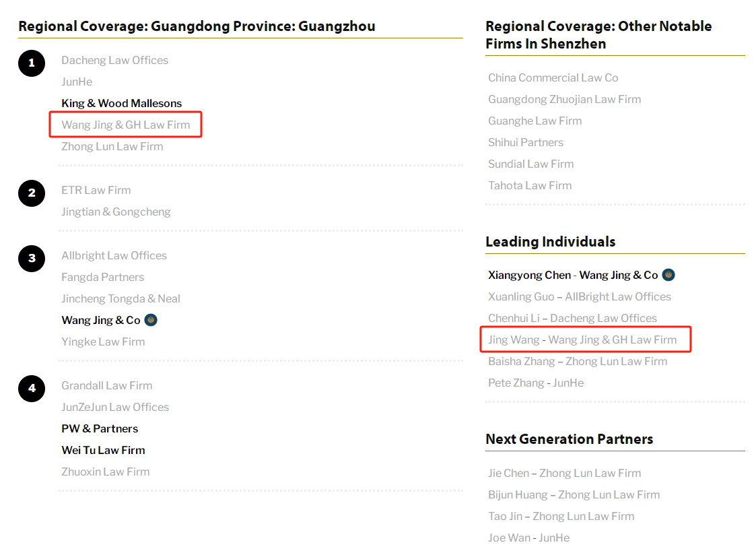Select Baisha Zhang – Zhong Lun Law Firm
The height and width of the screenshot is (551, 756).
pyautogui.click(x=578, y=361)
